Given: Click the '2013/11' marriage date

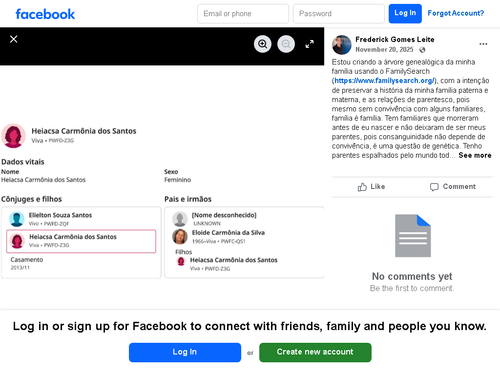Looking at the screenshot, I should coord(20,268).
